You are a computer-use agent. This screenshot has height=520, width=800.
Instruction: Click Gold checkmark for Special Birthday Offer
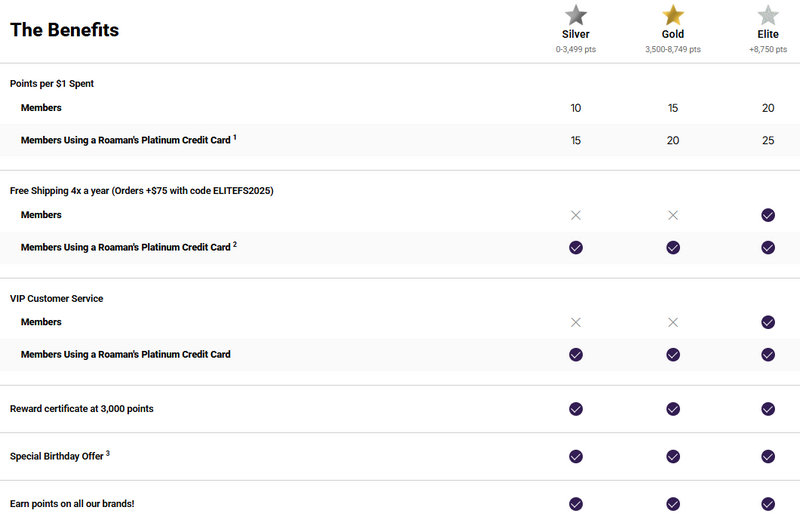tap(673, 456)
